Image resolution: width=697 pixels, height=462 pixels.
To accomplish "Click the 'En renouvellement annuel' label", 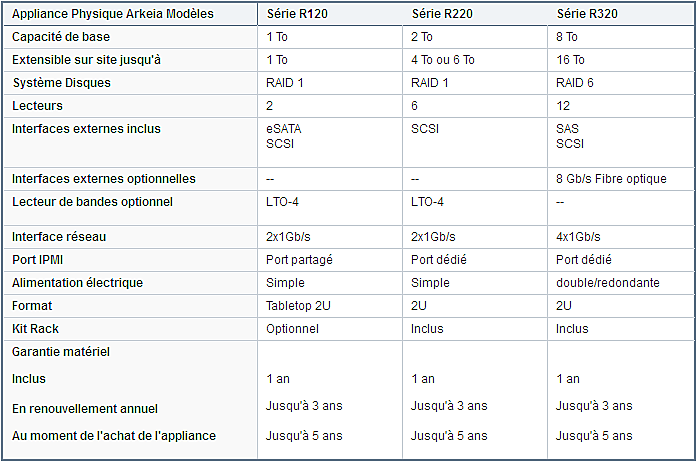I will point(85,409).
